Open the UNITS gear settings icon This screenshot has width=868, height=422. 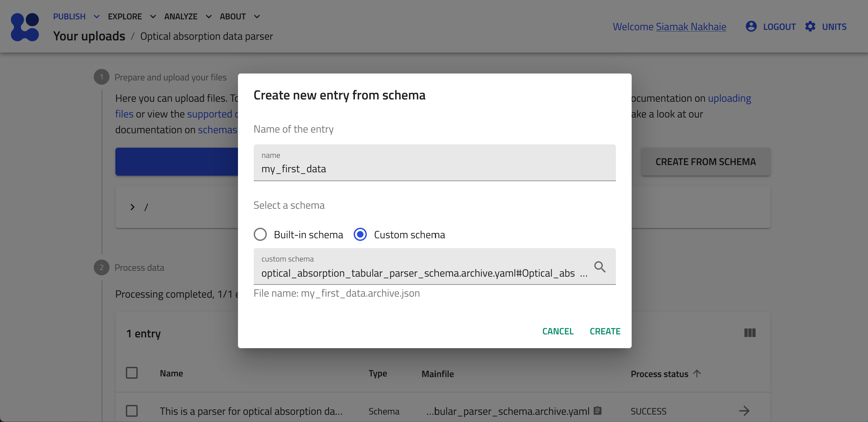[x=810, y=26]
